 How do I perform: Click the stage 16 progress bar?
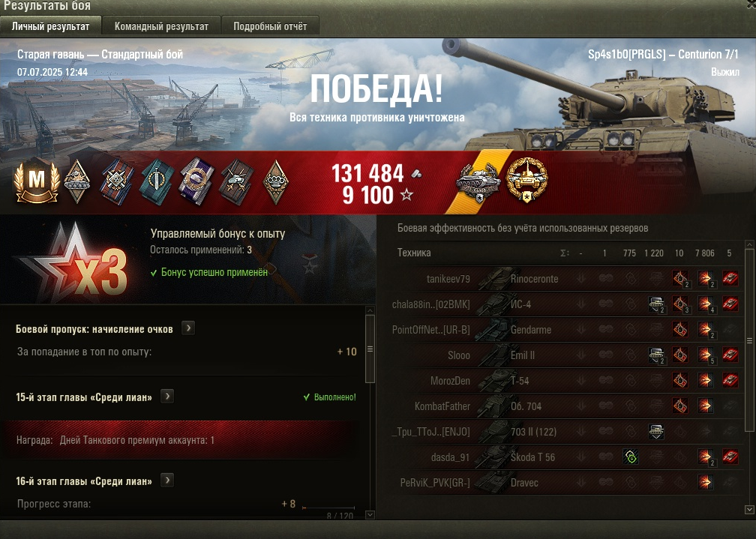pyautogui.click(x=328, y=508)
